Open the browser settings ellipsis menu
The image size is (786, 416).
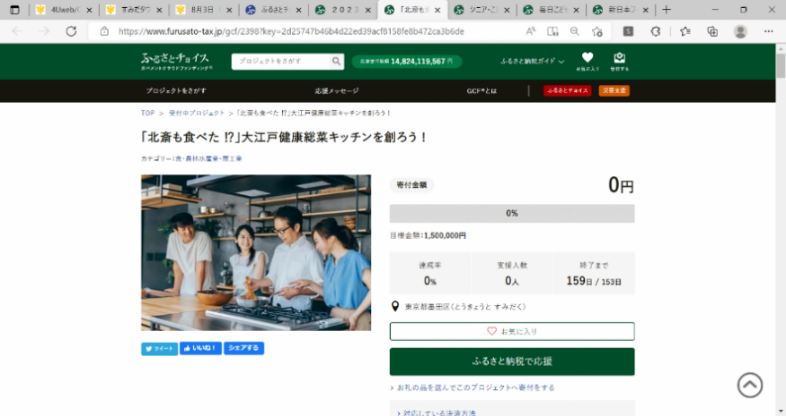pyautogui.click(x=768, y=31)
